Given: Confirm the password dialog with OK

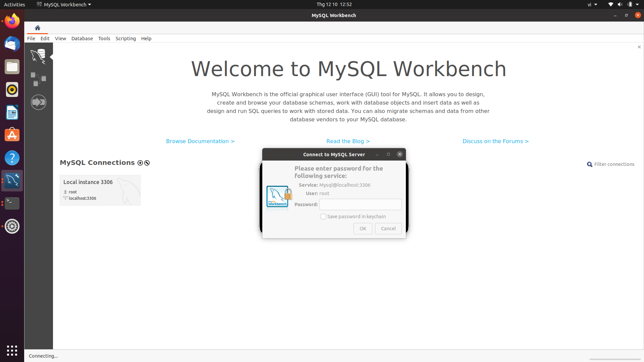Looking at the screenshot, I should 363,228.
